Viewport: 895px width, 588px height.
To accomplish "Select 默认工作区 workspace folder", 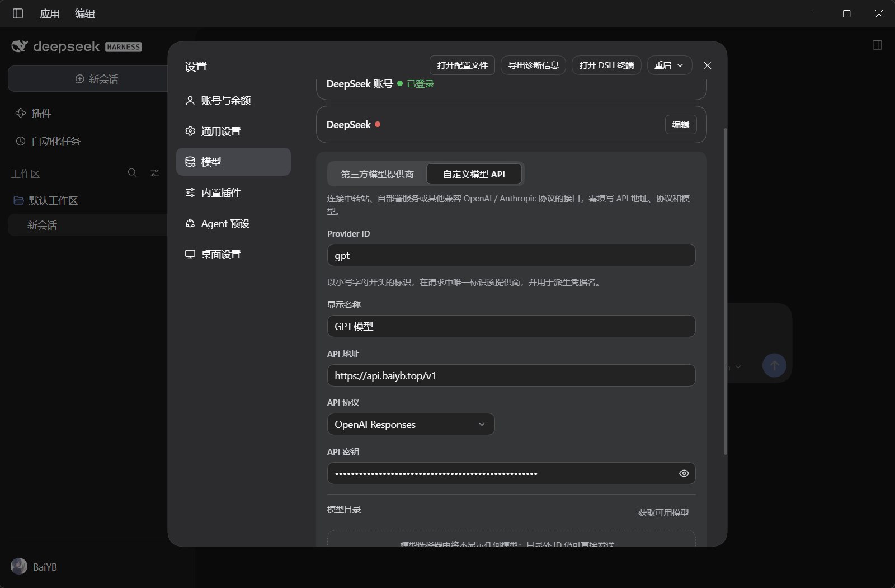I will (46, 200).
